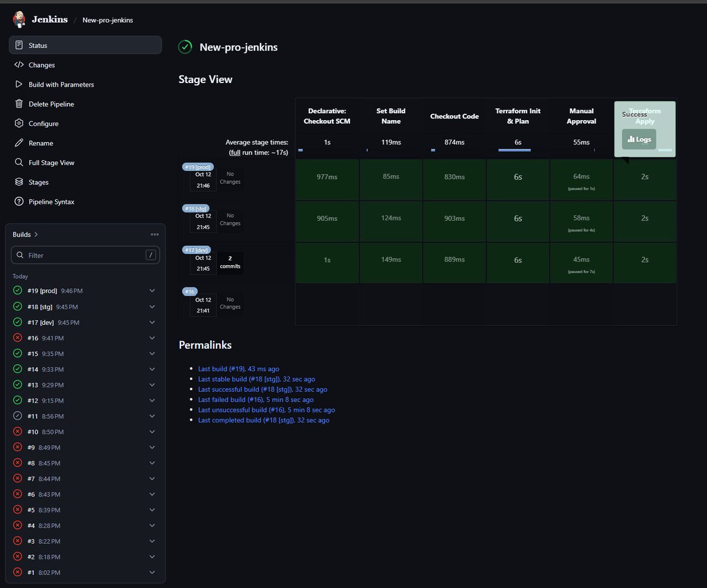The height and width of the screenshot is (588, 707).
Task: Expand dropdown for build #19 [prod]
Action: (152, 291)
